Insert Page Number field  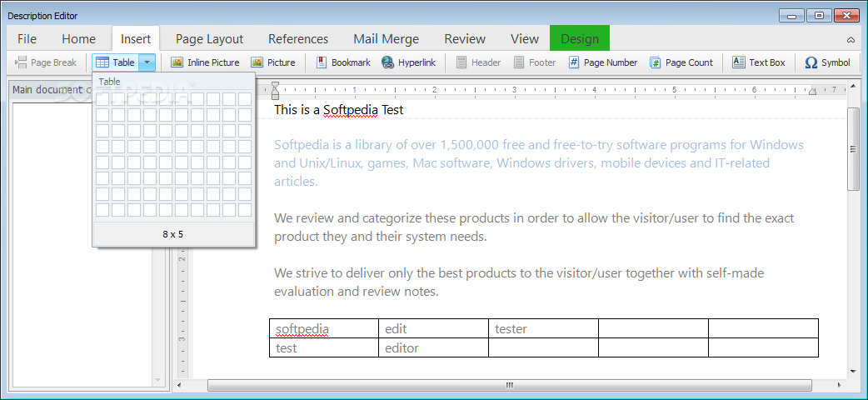603,62
